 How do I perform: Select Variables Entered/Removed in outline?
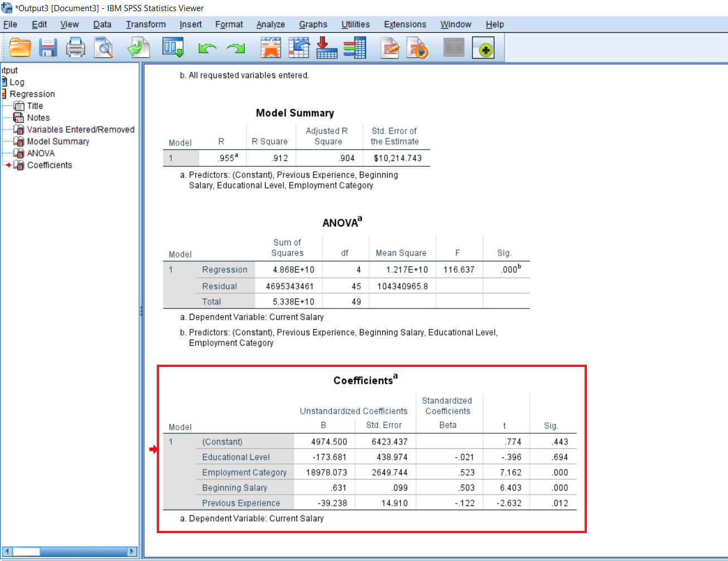(x=80, y=129)
